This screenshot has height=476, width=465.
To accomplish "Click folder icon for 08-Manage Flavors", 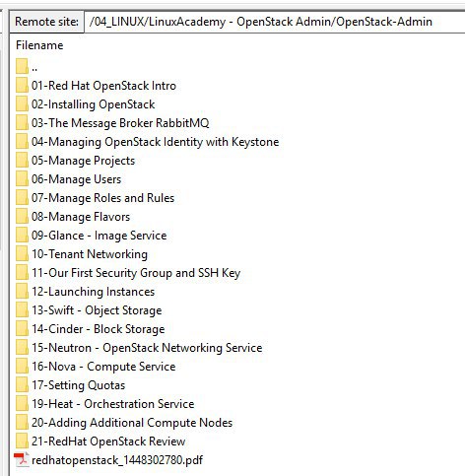I will [22, 217].
